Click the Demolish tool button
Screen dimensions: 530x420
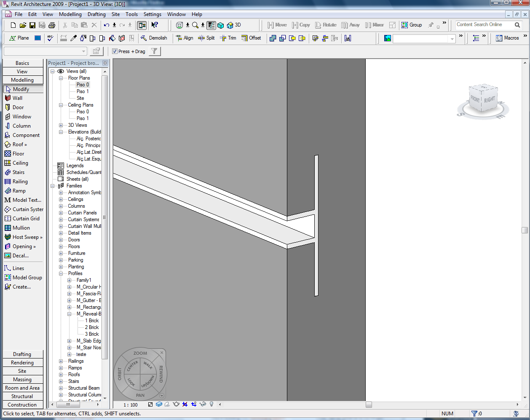point(154,38)
